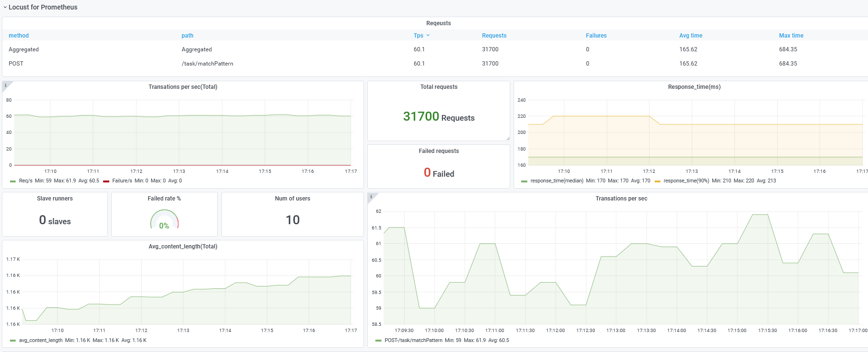Open the Num of users panel menu
The image size is (868, 352).
point(292,199)
